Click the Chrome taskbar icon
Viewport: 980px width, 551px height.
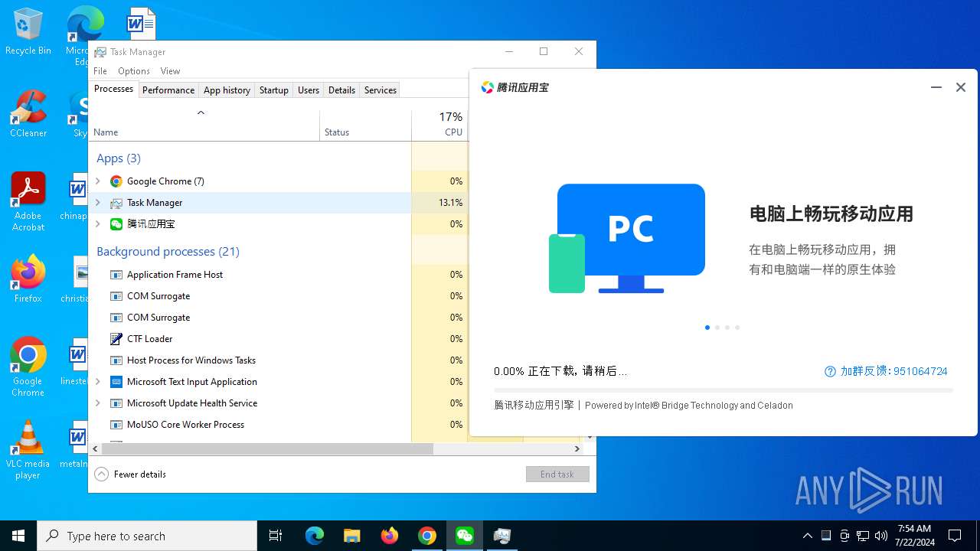(x=427, y=536)
